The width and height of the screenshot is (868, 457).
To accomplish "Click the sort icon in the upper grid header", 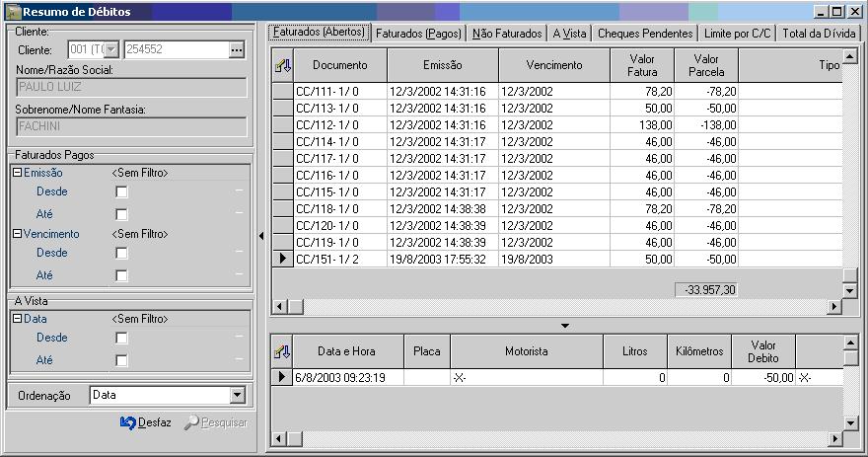I will point(282,65).
